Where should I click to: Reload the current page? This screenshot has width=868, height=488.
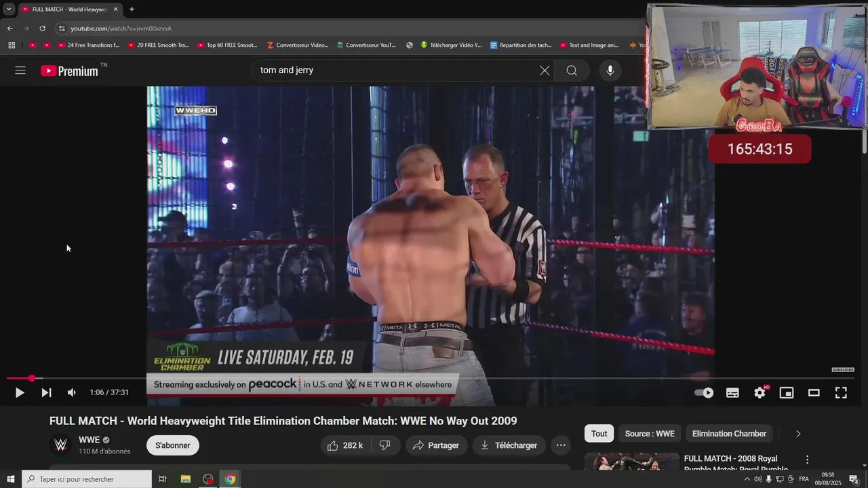[x=42, y=28]
